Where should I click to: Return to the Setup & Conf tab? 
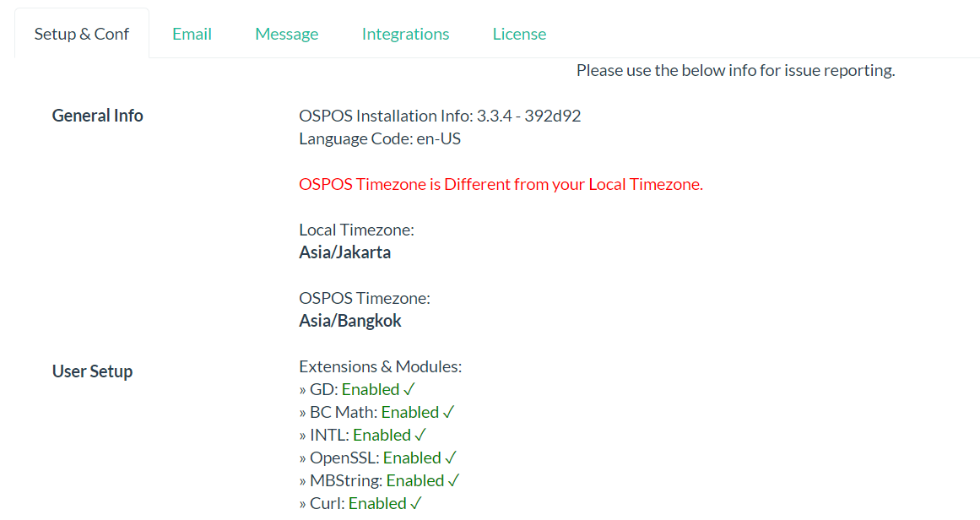(x=81, y=33)
